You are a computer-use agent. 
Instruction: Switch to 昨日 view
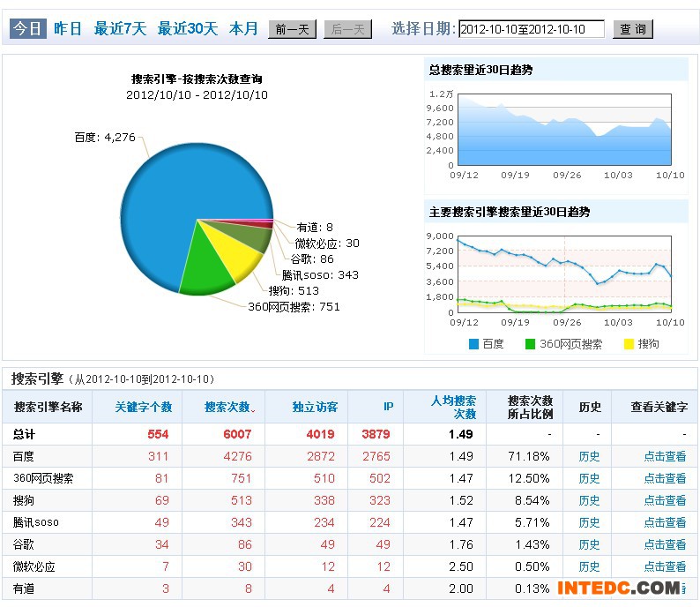point(68,29)
